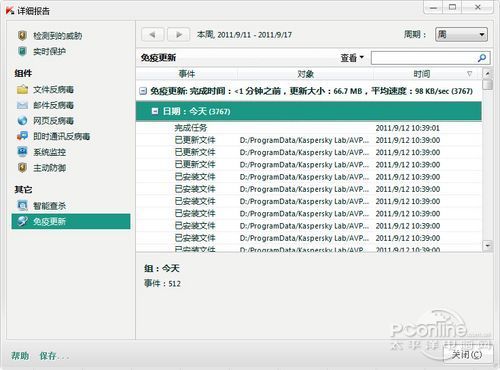The height and width of the screenshot is (370, 500).
Task: Click the event list scrollbar down arrow
Action: coord(488,246)
